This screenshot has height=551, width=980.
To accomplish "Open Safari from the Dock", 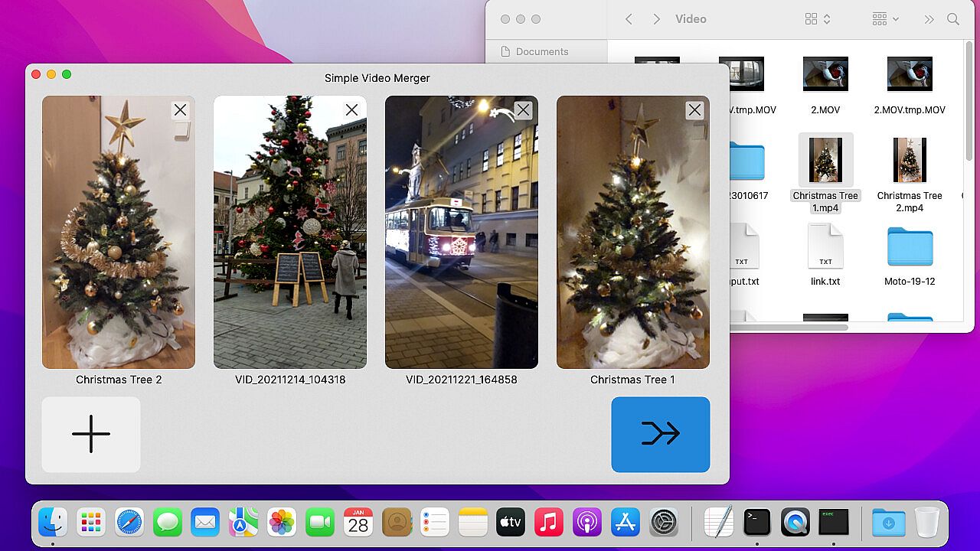I will click(x=129, y=523).
